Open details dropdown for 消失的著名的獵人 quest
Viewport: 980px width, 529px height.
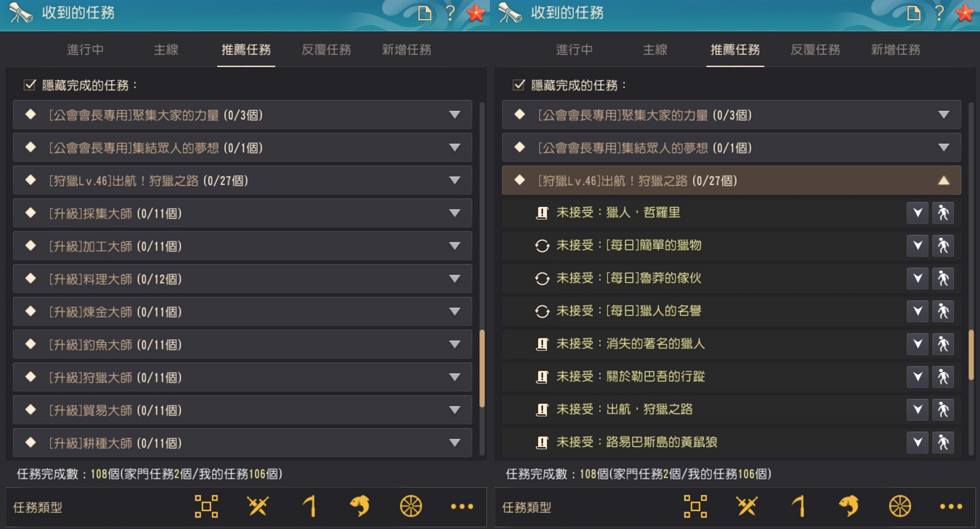click(x=918, y=344)
